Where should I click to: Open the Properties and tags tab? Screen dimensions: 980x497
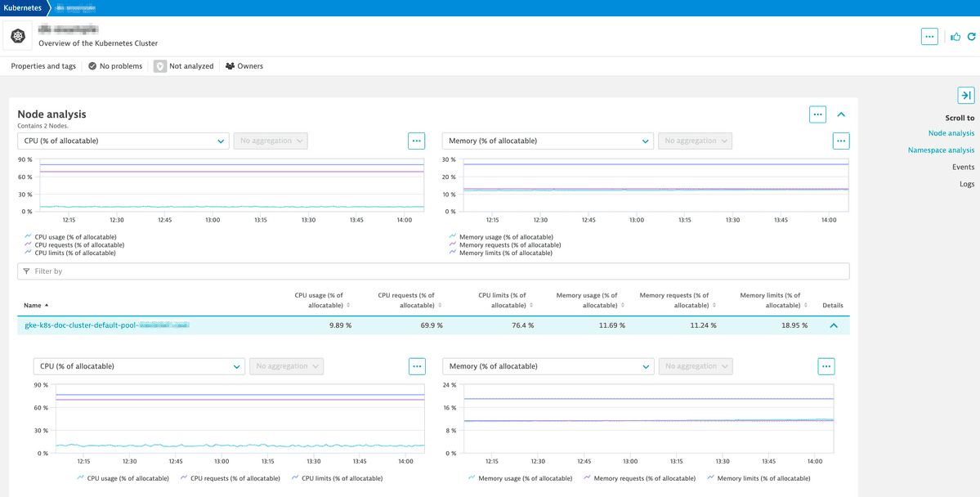coord(43,66)
